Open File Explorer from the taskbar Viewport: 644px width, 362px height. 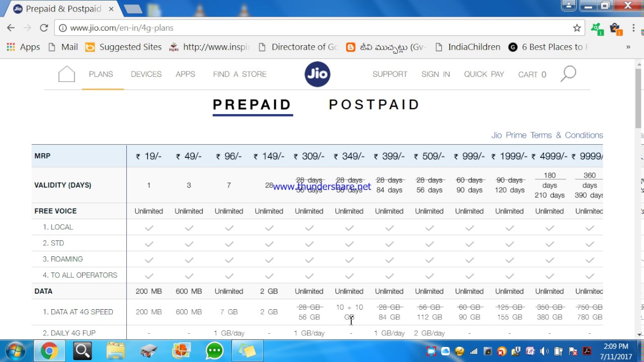click(x=115, y=351)
